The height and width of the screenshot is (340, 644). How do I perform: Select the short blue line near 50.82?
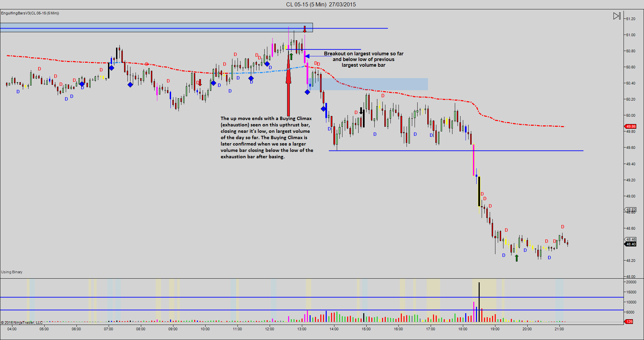click(x=324, y=49)
